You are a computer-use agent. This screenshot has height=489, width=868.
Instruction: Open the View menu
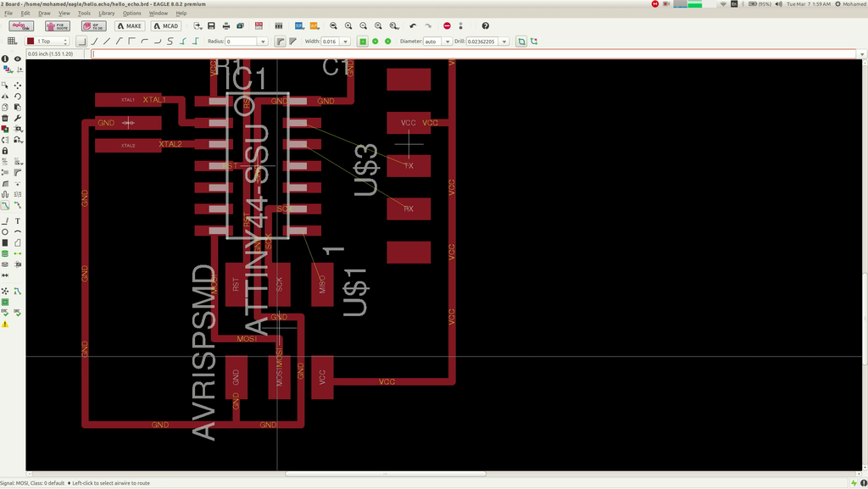click(x=64, y=14)
